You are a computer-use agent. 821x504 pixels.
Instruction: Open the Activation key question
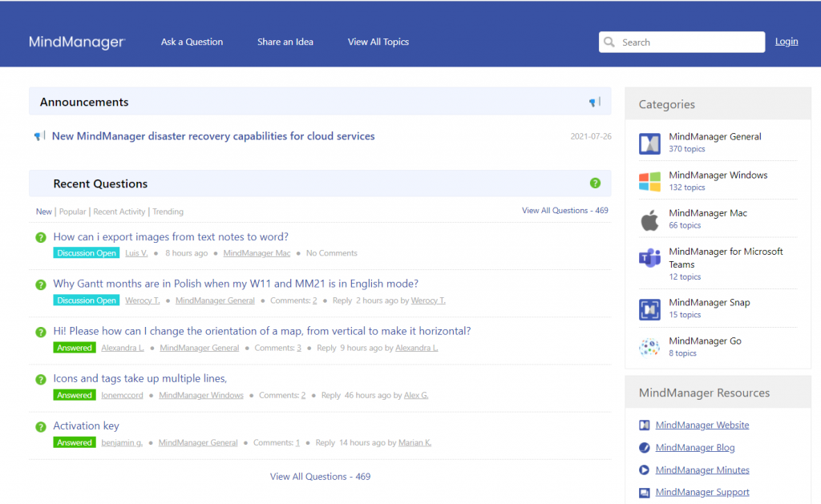pos(86,425)
